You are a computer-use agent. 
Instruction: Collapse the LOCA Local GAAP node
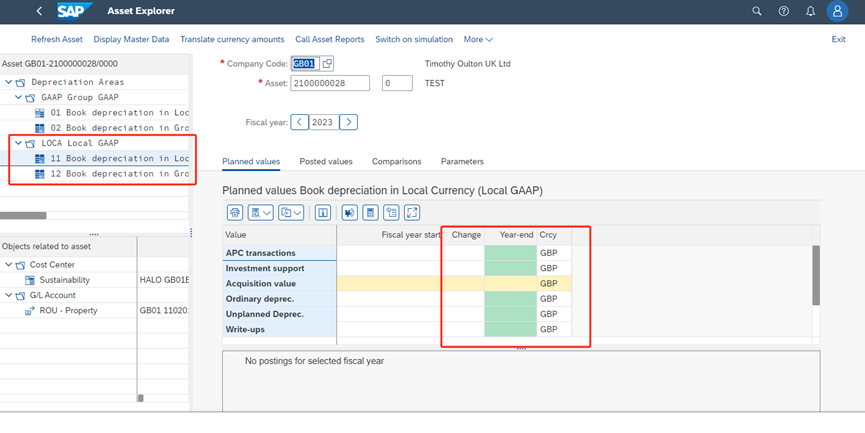pyautogui.click(x=16, y=143)
